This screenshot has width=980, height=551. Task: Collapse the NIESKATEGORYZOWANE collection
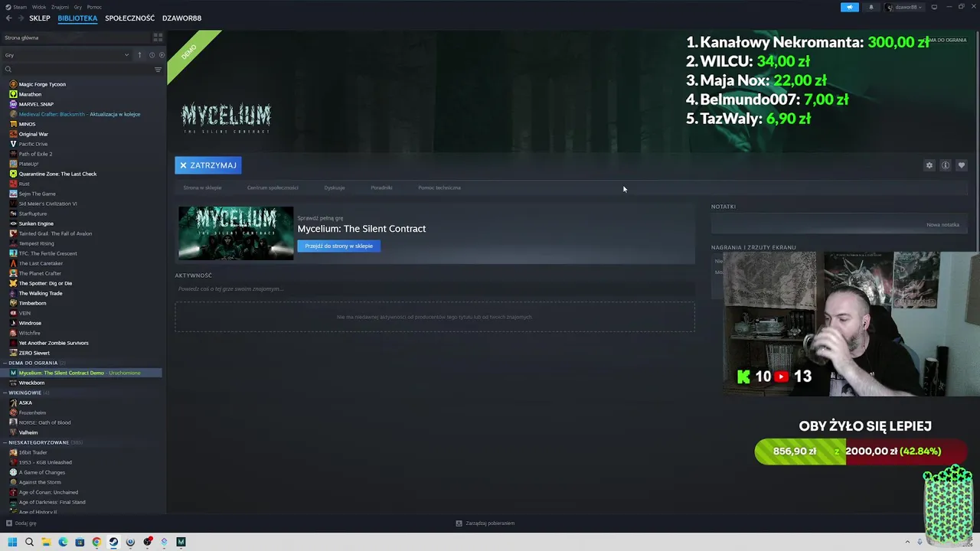point(5,442)
